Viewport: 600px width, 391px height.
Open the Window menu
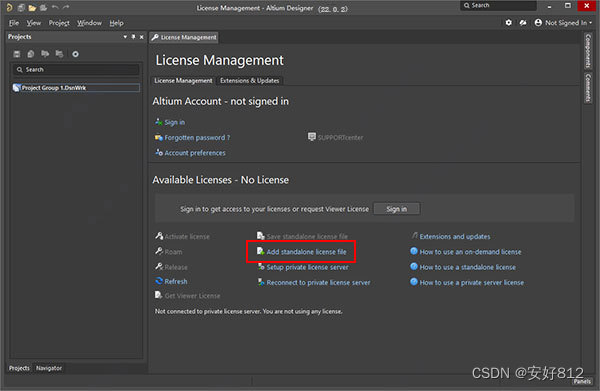coord(89,23)
